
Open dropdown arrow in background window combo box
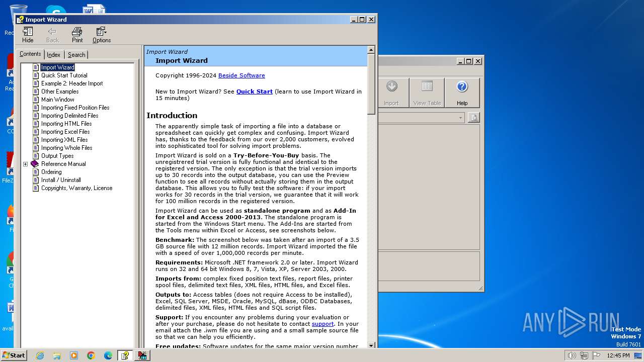460,118
